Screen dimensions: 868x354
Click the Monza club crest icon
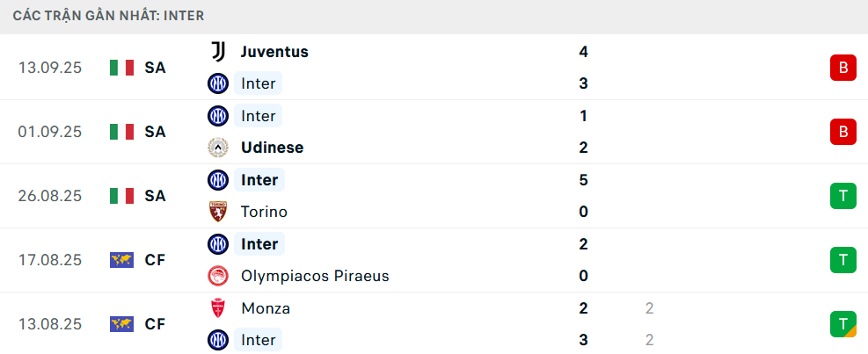[x=217, y=308]
